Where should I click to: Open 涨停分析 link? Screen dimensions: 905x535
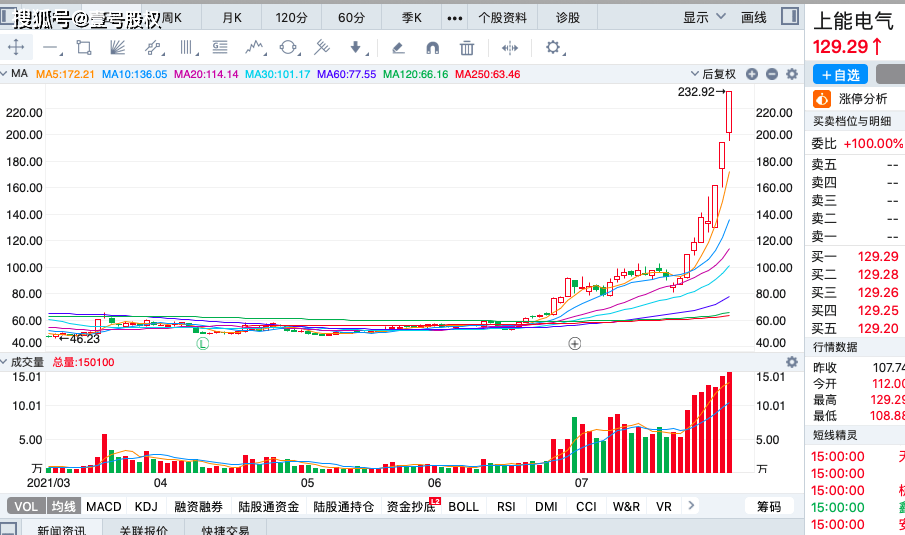point(850,99)
